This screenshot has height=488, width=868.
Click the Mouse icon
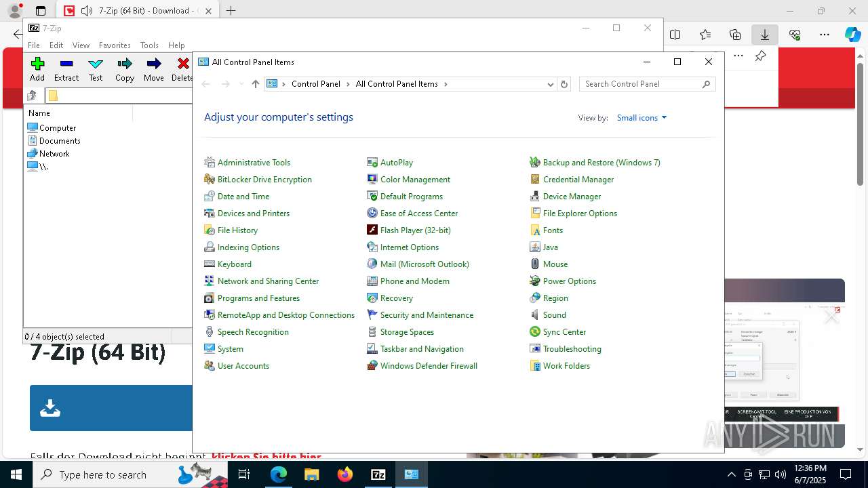coord(535,264)
